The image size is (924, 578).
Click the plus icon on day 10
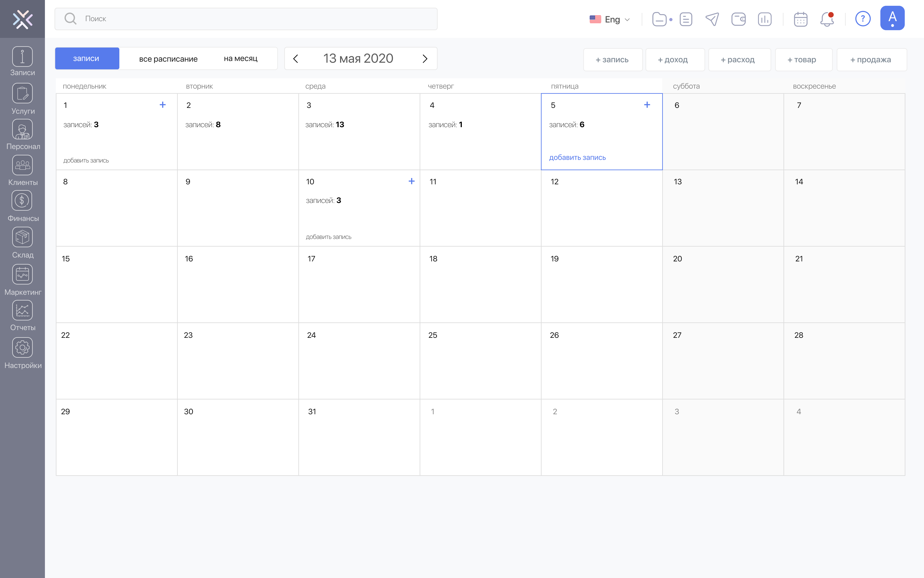tap(412, 181)
